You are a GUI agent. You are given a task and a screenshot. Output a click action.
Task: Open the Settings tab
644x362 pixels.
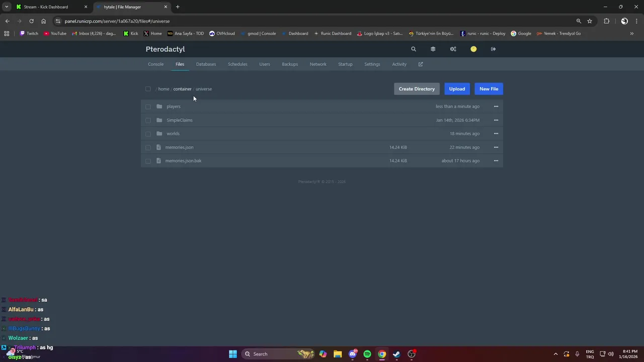tap(372, 64)
